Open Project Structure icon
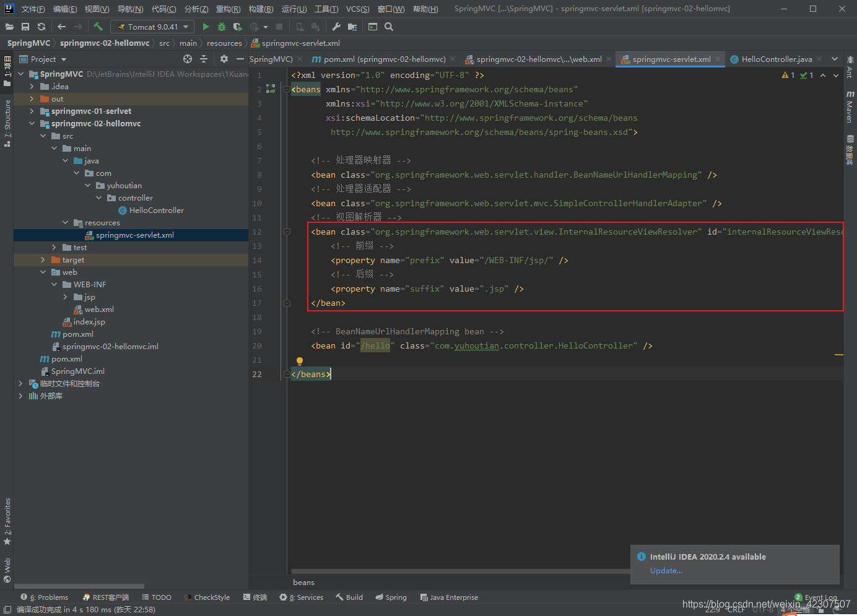The image size is (857, 616). click(x=352, y=27)
